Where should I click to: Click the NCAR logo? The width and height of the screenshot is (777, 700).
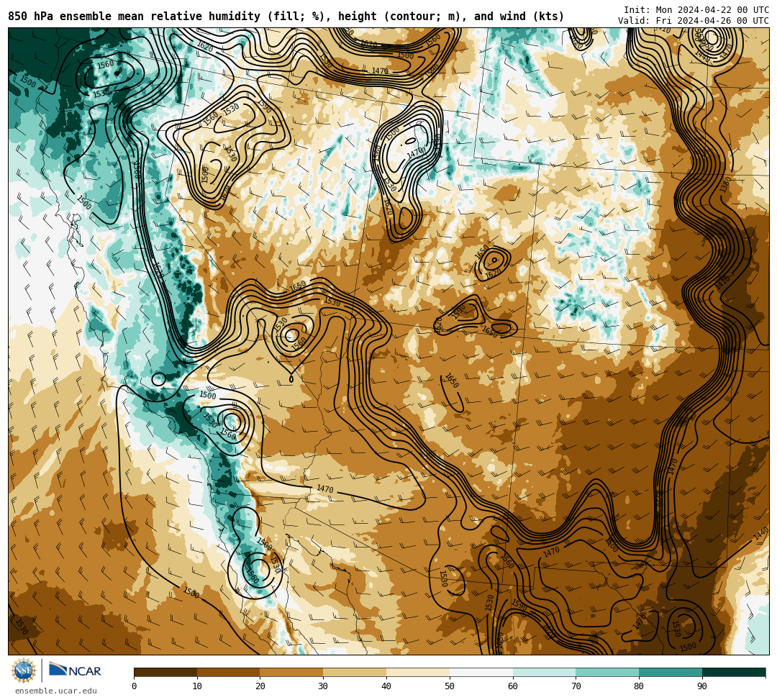(75, 671)
